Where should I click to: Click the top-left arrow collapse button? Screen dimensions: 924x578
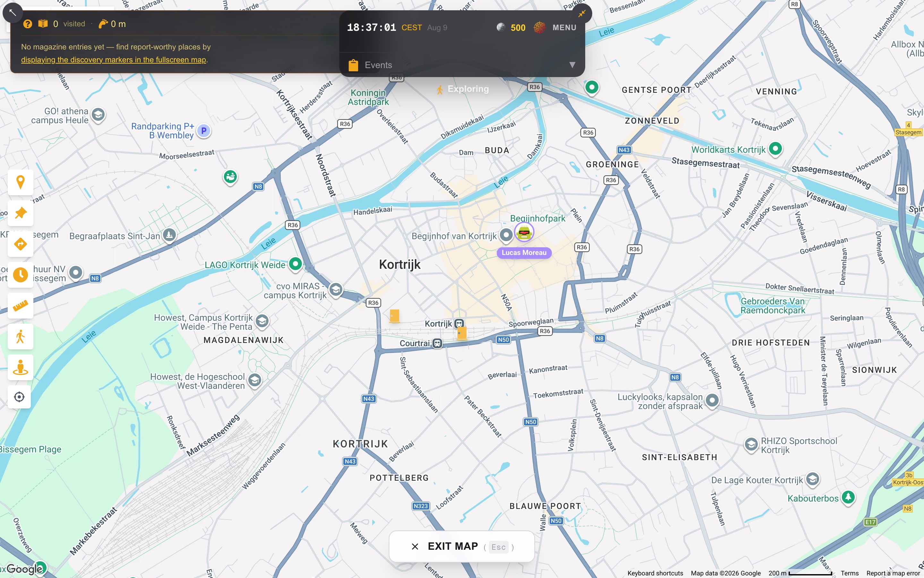13,13
